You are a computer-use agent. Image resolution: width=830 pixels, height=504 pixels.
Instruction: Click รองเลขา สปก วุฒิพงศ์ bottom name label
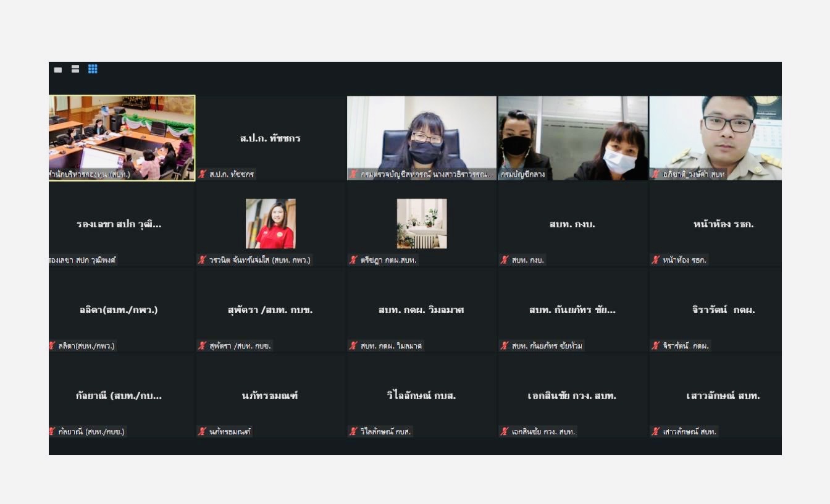83,260
